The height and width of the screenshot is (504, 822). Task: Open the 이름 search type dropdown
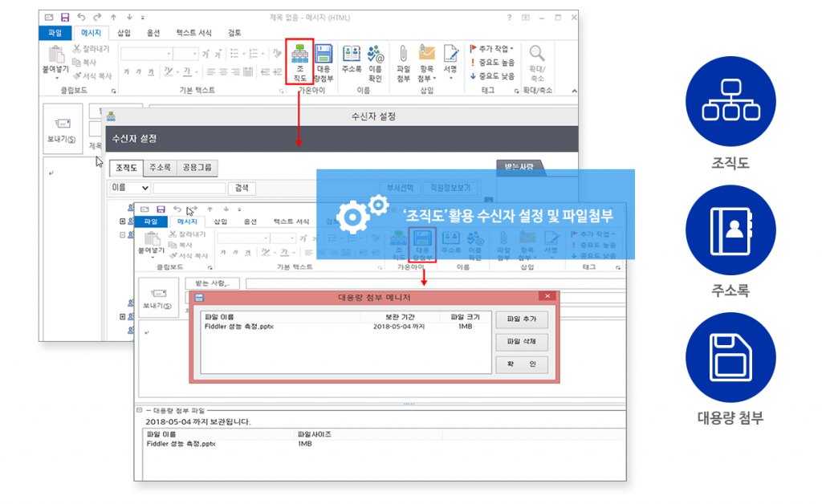click(x=129, y=189)
